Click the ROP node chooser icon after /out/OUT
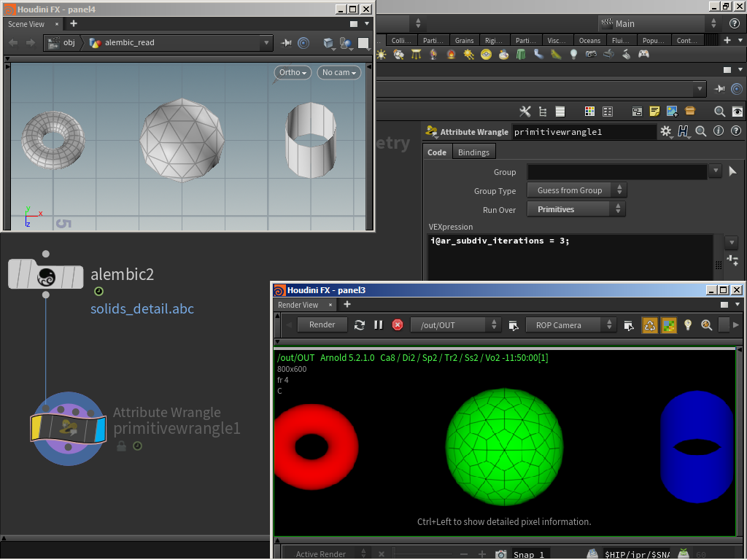This screenshot has width=747, height=560. (x=514, y=325)
